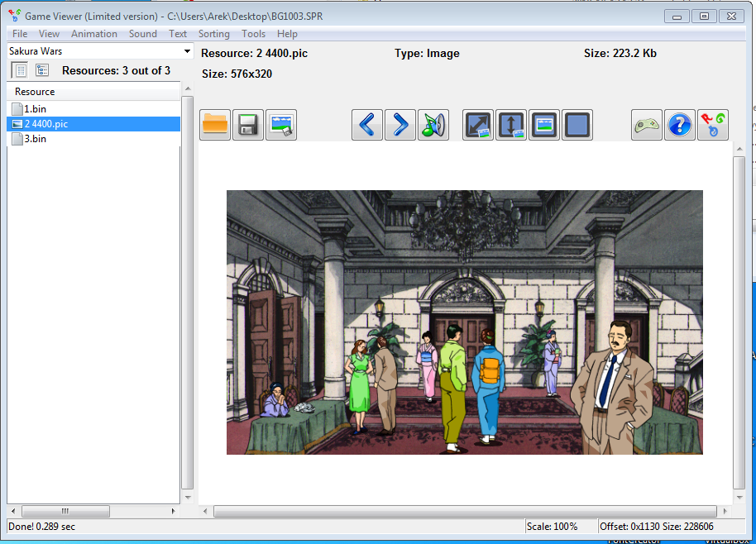Toggle the list view mode button
756x544 pixels.
coord(21,70)
